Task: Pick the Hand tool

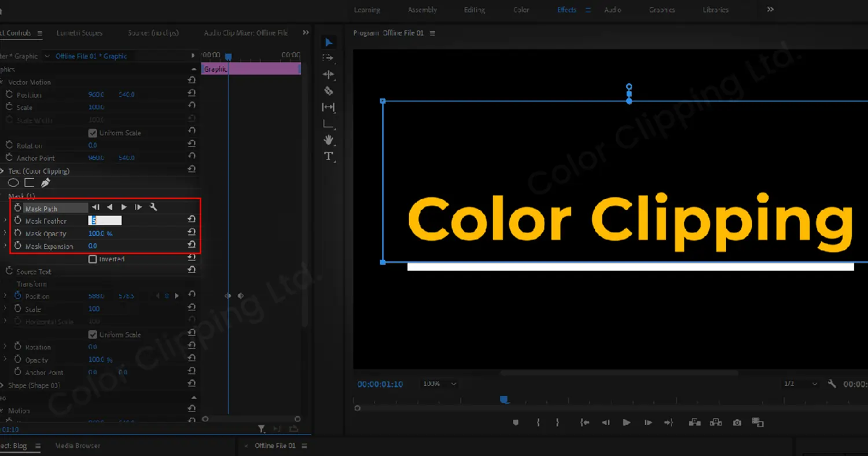Action: [328, 139]
